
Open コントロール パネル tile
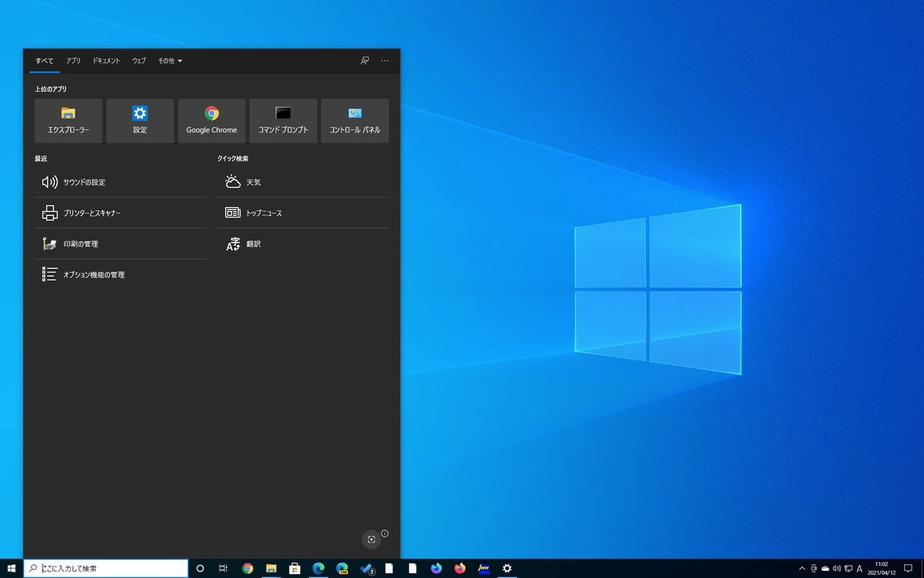point(354,121)
